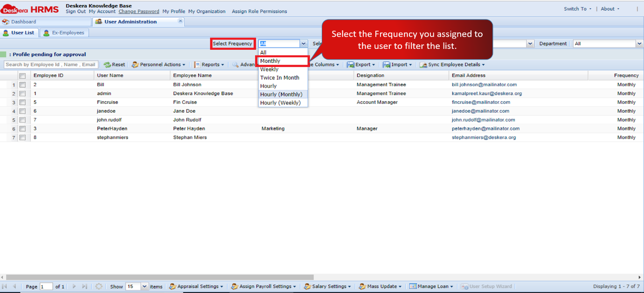The image size is (644, 293).
Task: Check the box for janedoe row
Action: [x=22, y=111]
